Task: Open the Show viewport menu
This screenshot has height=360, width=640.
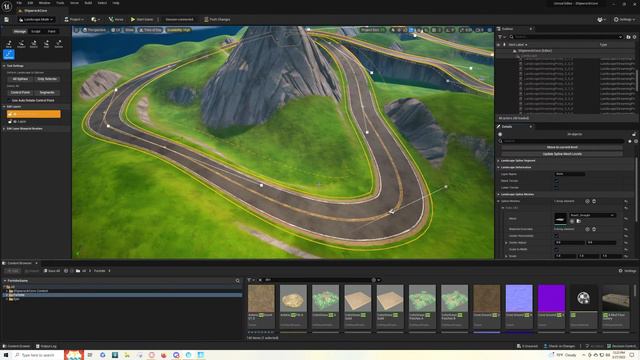Action: 129,30
